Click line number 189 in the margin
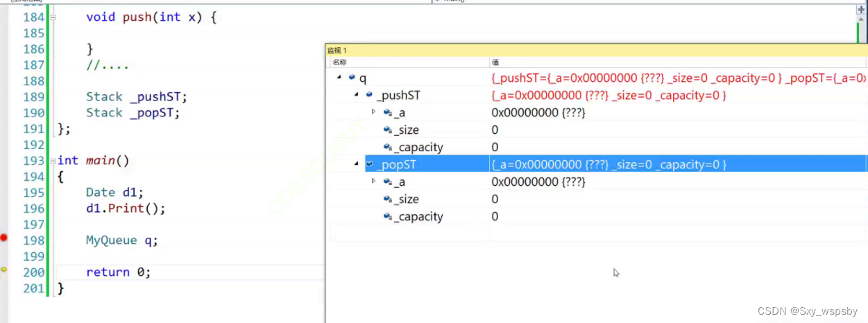 pyautogui.click(x=34, y=97)
